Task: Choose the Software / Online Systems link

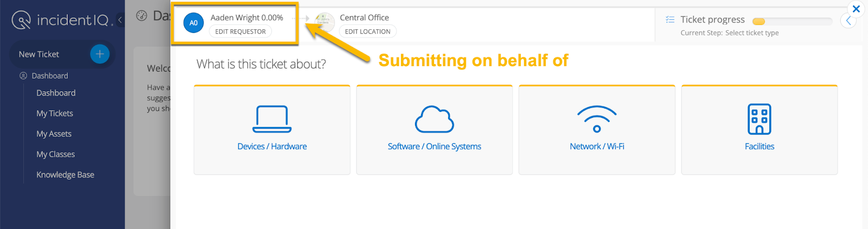Action: click(x=435, y=147)
